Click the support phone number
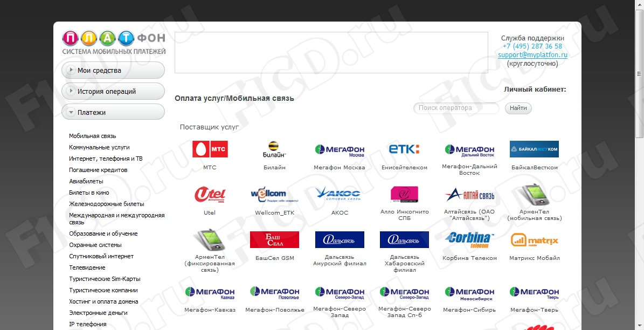 (x=532, y=46)
